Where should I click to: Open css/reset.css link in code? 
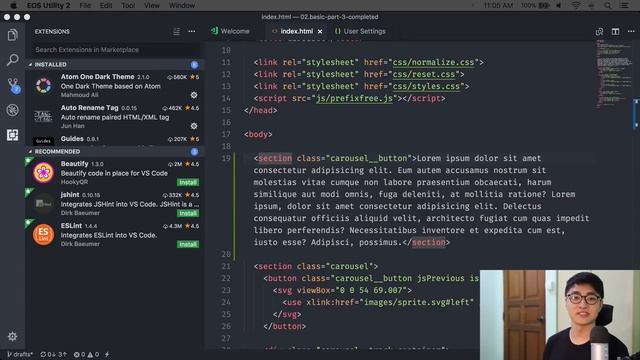pyautogui.click(x=424, y=74)
